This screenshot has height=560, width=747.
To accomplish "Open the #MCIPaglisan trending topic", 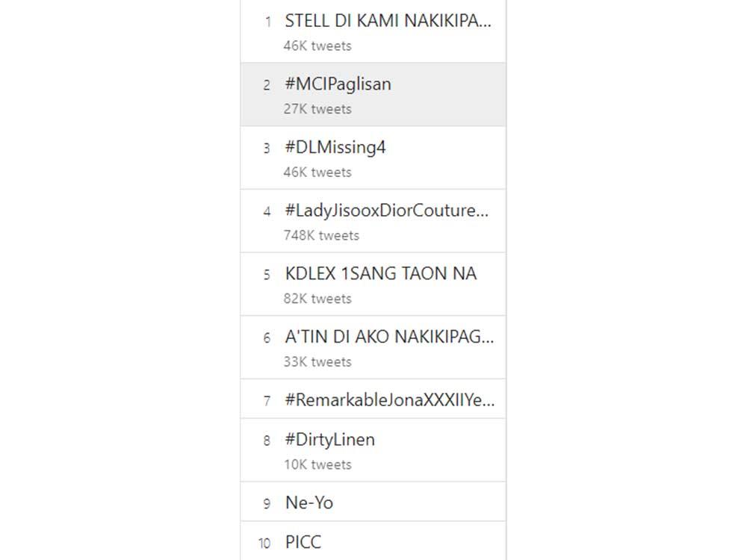I will pyautogui.click(x=336, y=84).
